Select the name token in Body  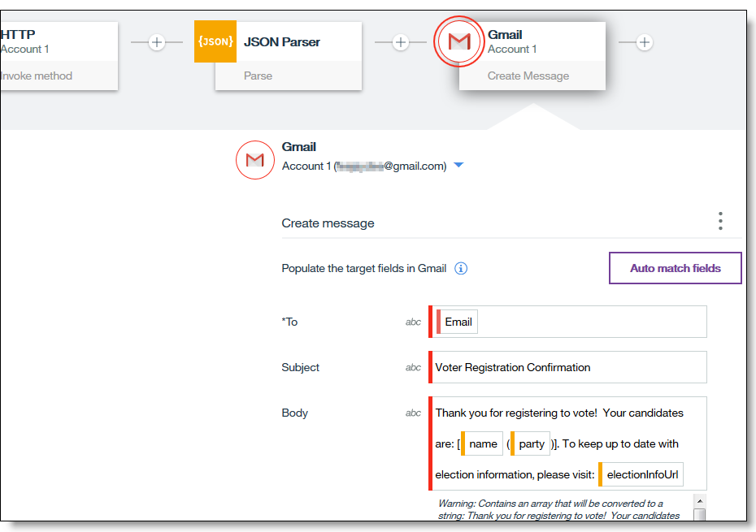pos(483,443)
